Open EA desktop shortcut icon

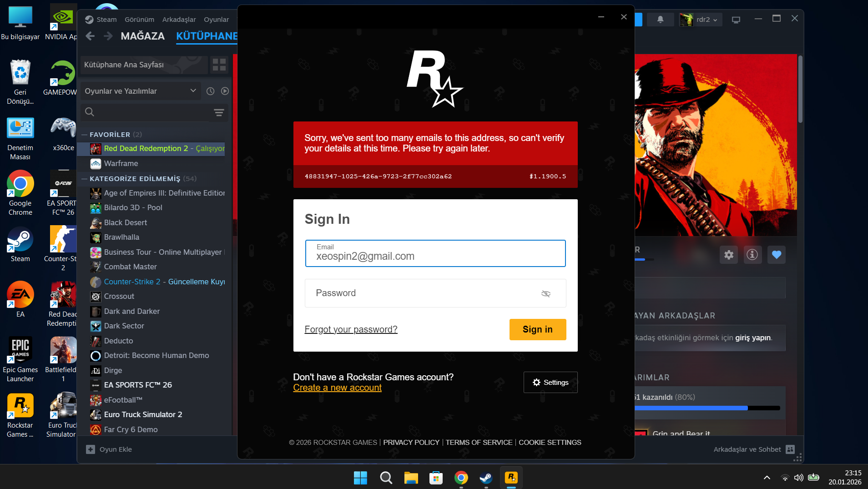click(x=20, y=299)
